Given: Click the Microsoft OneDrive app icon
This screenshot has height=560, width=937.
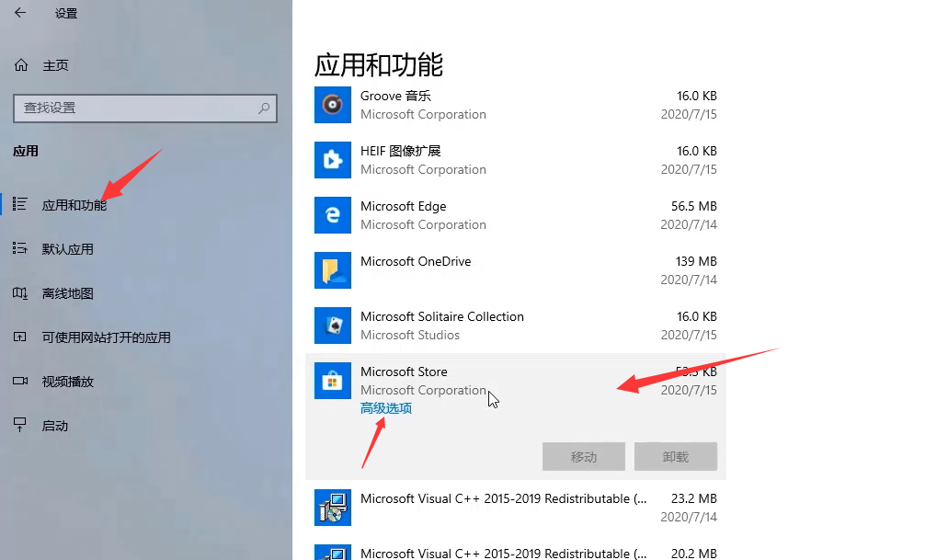Looking at the screenshot, I should click(x=332, y=270).
